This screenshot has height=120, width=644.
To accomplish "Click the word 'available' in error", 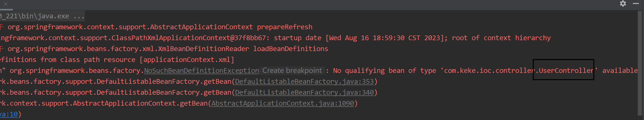I will [620, 71].
